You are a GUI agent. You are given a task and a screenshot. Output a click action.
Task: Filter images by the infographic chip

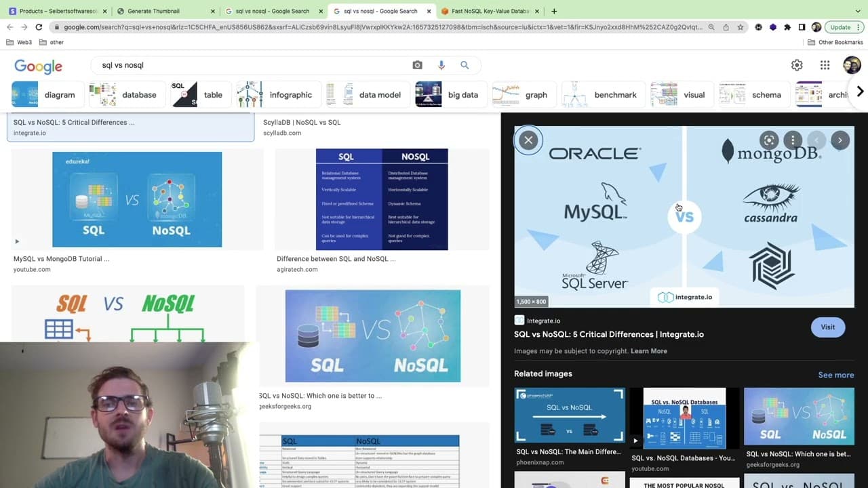277,95
